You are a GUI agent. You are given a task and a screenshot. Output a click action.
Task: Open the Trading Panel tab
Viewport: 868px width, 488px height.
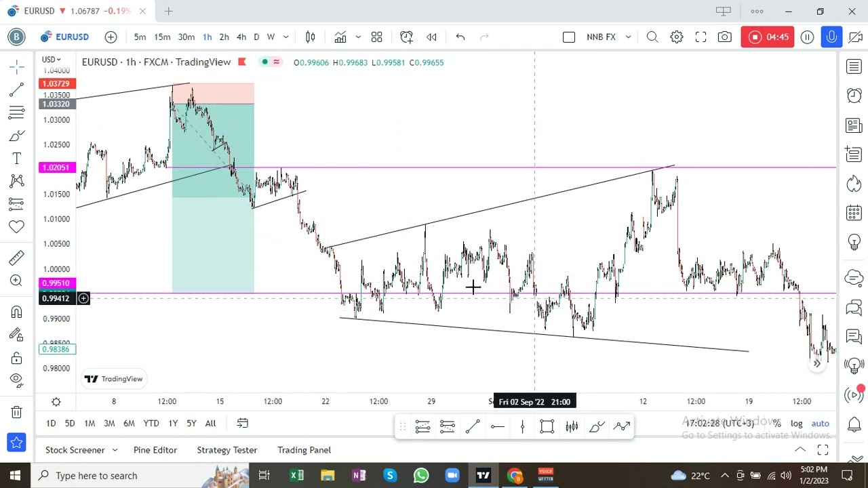304,450
